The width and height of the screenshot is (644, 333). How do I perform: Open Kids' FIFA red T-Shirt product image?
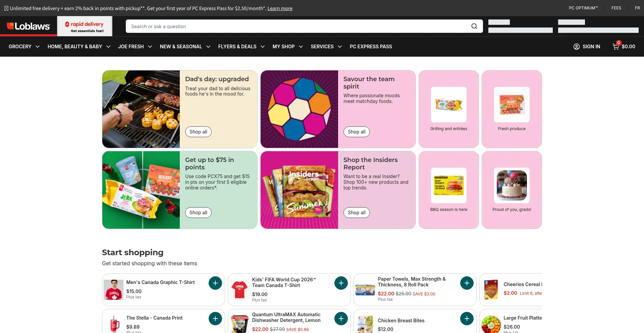coord(239,290)
